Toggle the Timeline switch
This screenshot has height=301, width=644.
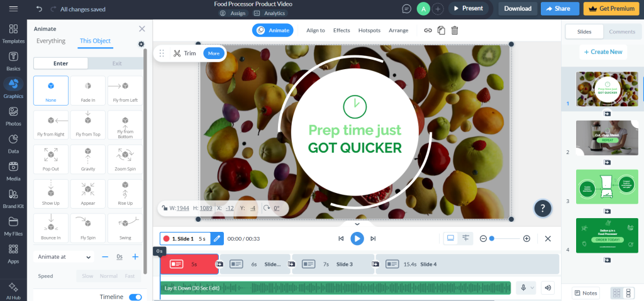click(135, 297)
